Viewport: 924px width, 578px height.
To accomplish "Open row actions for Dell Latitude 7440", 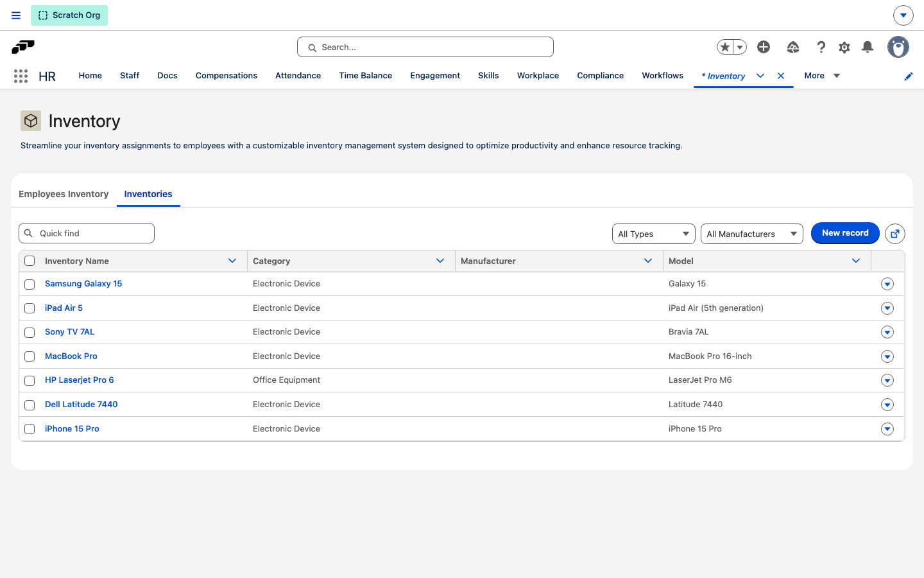I will coord(887,405).
